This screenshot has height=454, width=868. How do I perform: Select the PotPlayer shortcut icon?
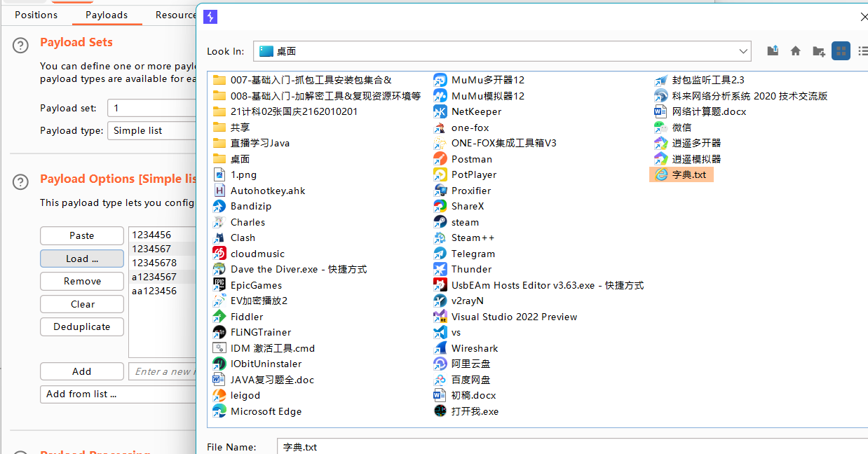coord(440,174)
